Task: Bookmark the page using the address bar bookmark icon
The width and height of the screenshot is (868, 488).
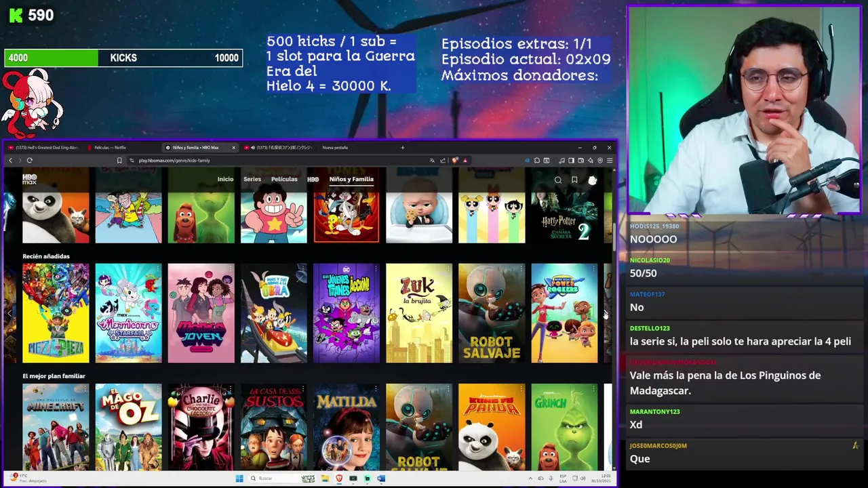Action: [119, 161]
